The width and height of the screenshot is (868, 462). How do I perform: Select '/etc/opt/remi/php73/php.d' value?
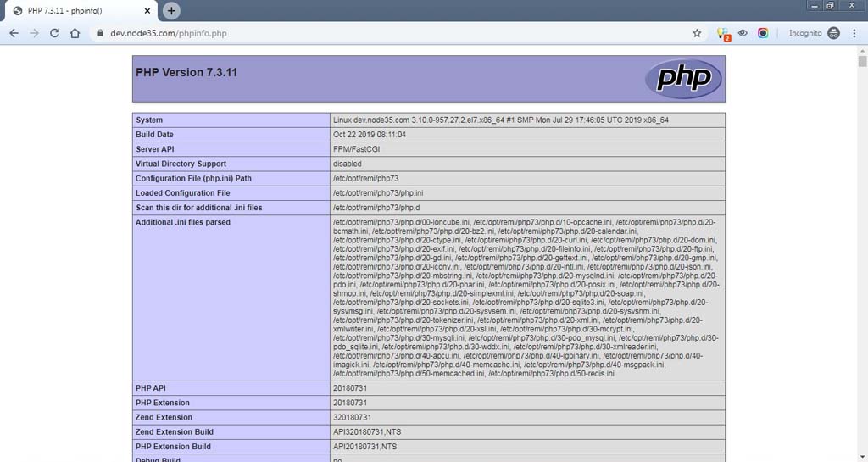376,208
